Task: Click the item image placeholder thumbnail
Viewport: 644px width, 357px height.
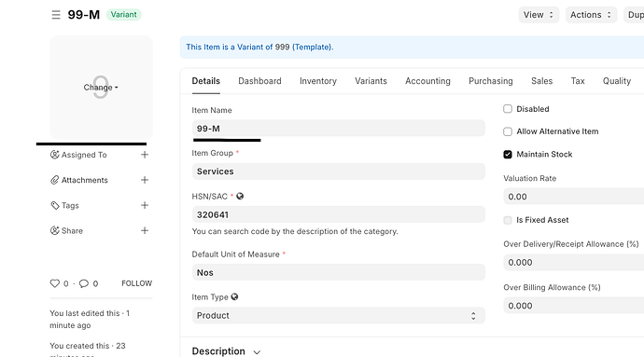Action: coord(101,88)
